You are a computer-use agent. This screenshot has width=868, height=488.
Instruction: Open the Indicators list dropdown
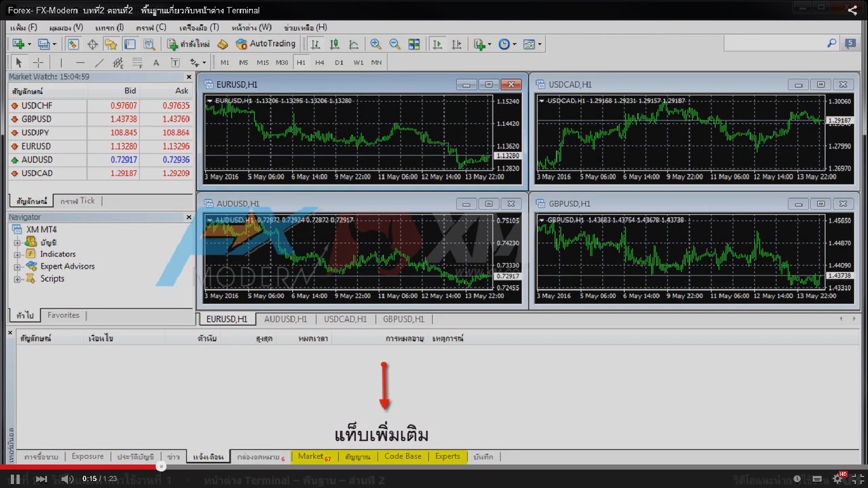click(482, 44)
